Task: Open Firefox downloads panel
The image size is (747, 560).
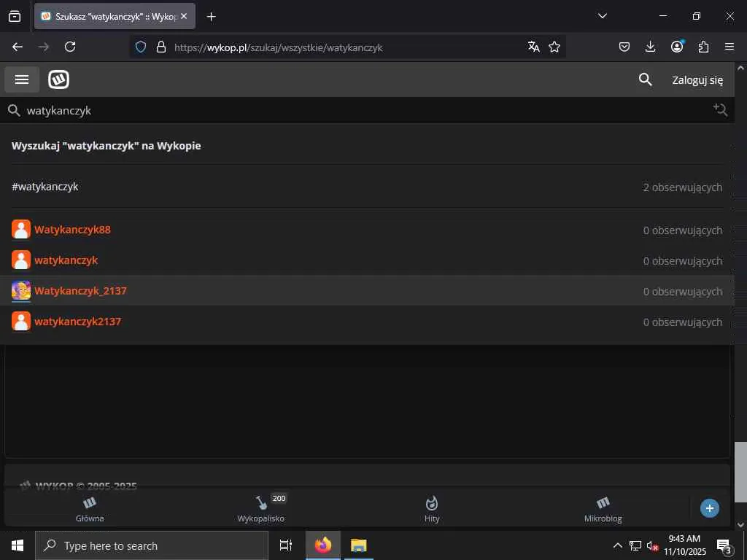Action: click(650, 47)
